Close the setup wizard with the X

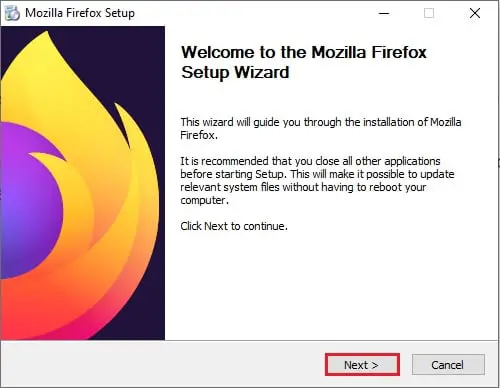[x=475, y=13]
